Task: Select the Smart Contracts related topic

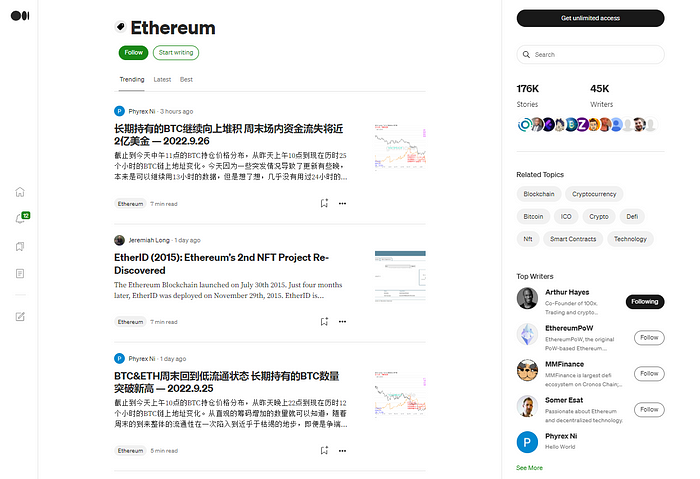Action: point(573,239)
